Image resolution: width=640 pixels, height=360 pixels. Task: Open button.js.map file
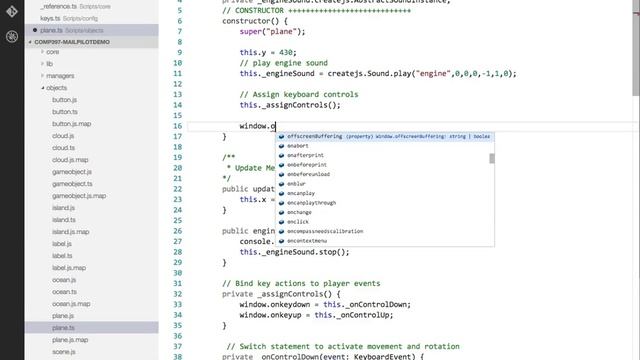click(71, 124)
